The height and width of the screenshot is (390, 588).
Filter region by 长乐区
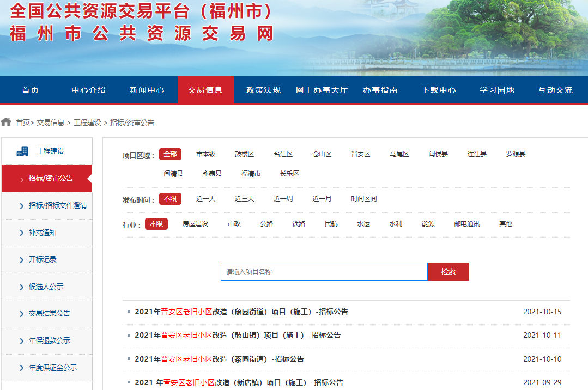point(289,174)
